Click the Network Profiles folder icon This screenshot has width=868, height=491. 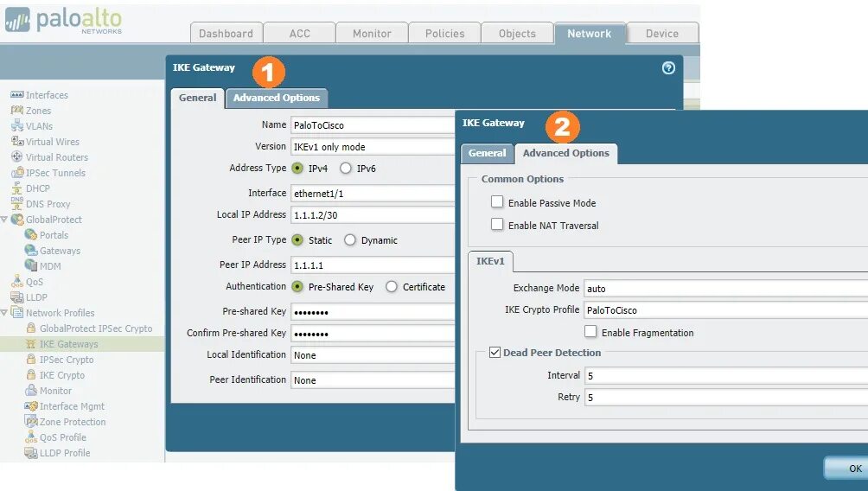click(x=17, y=312)
